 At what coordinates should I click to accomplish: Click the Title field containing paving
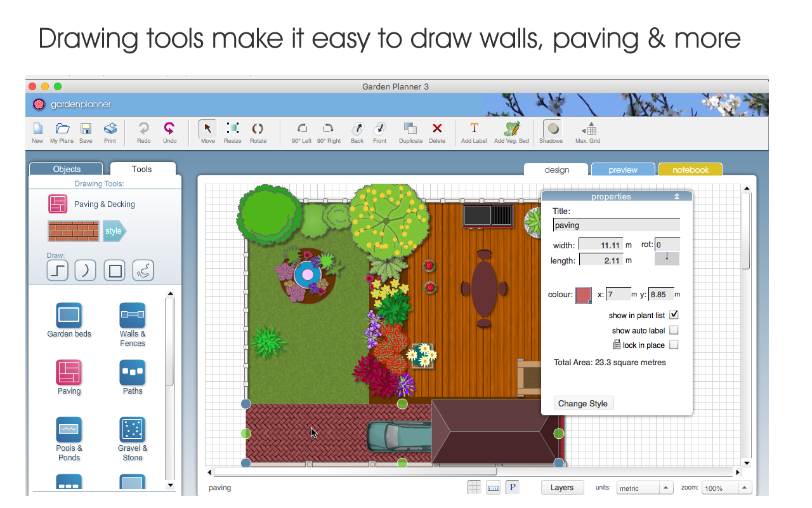pos(617,225)
